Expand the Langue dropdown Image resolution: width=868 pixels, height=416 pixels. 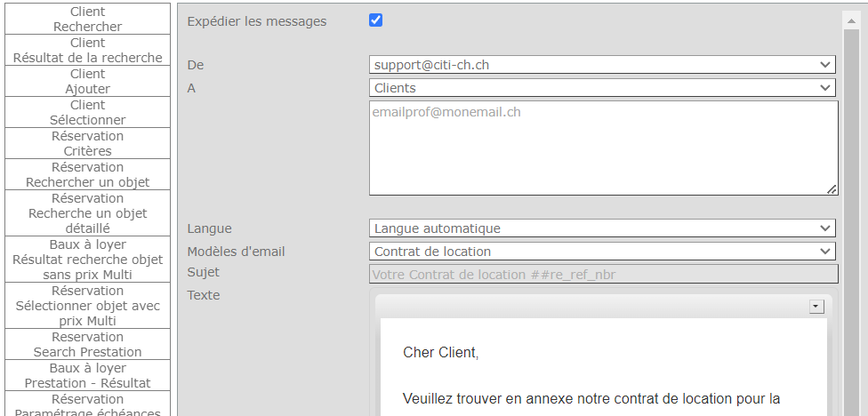pos(602,228)
